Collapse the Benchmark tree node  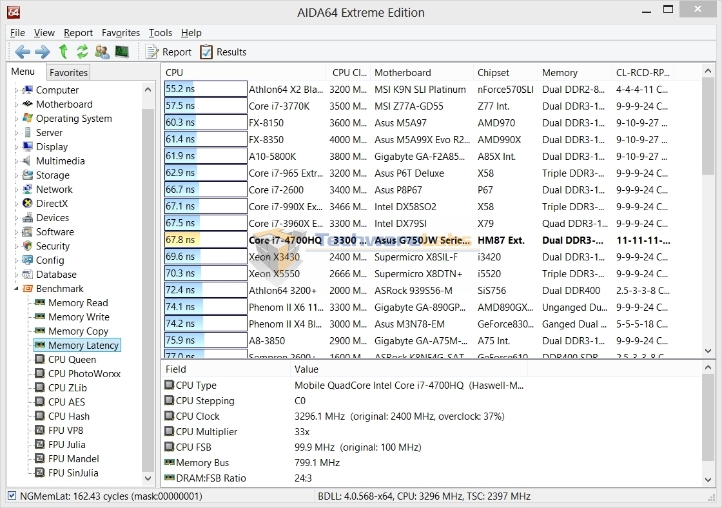pos(16,289)
